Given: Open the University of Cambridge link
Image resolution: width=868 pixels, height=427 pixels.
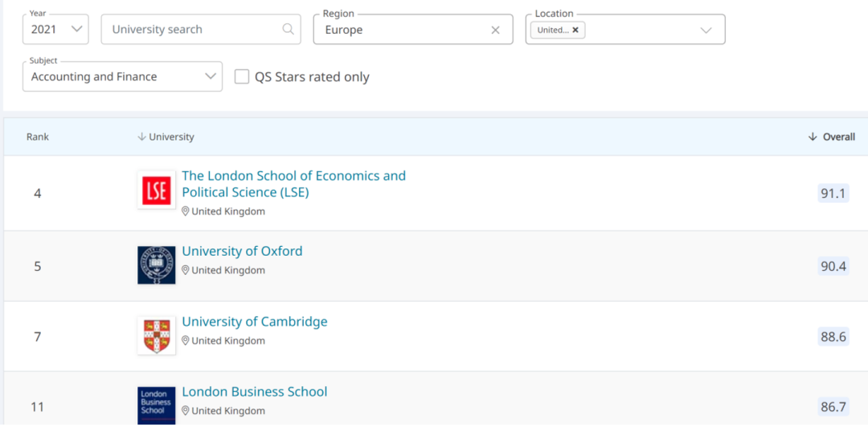Looking at the screenshot, I should (255, 321).
